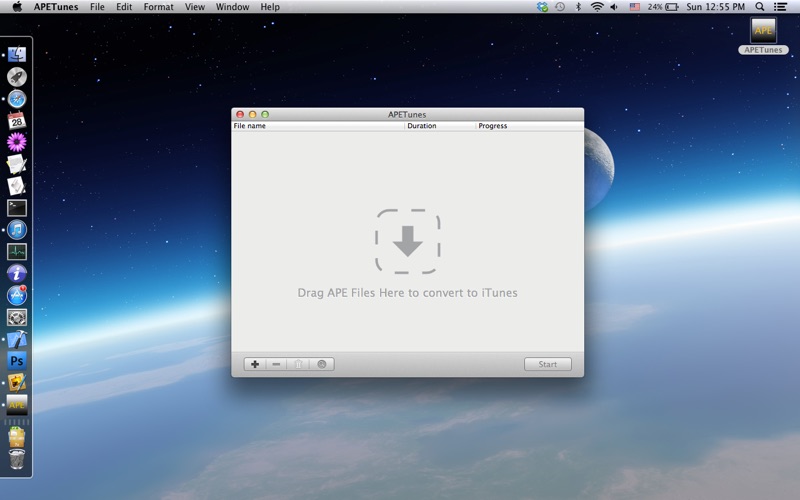Viewport: 800px width, 500px height.
Task: Click the File name column header
Action: pos(317,126)
